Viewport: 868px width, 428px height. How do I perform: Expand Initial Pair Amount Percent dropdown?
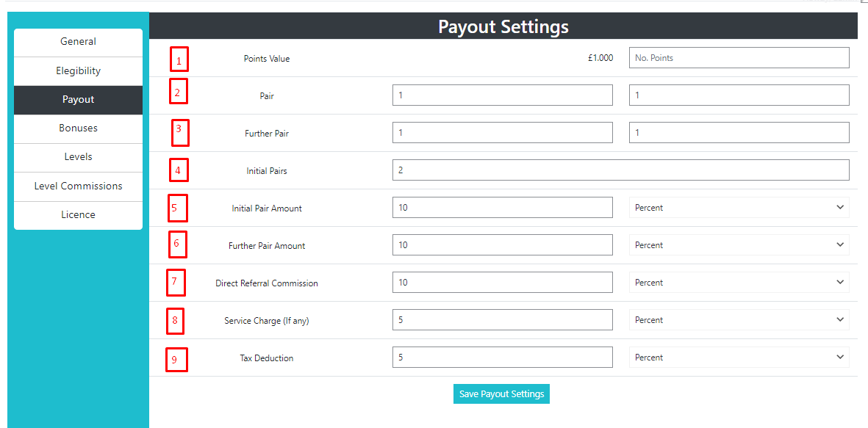[x=739, y=208]
